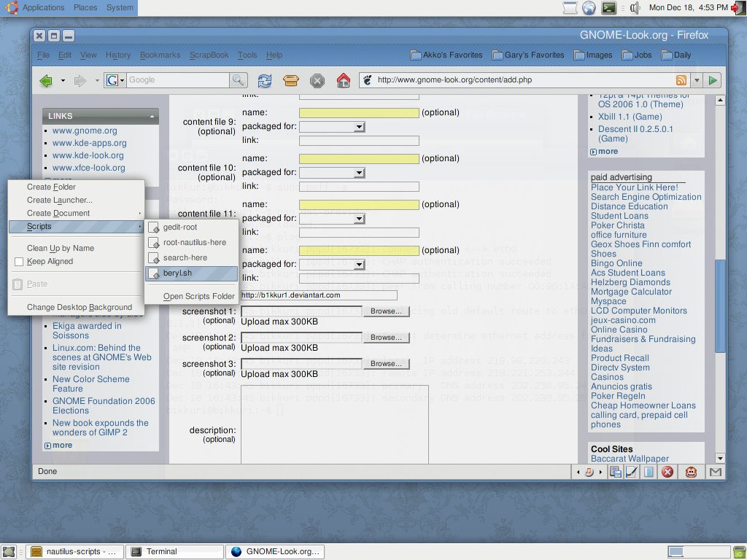747x560 pixels.
Task: Click the scrollbar up arrow
Action: click(x=720, y=100)
